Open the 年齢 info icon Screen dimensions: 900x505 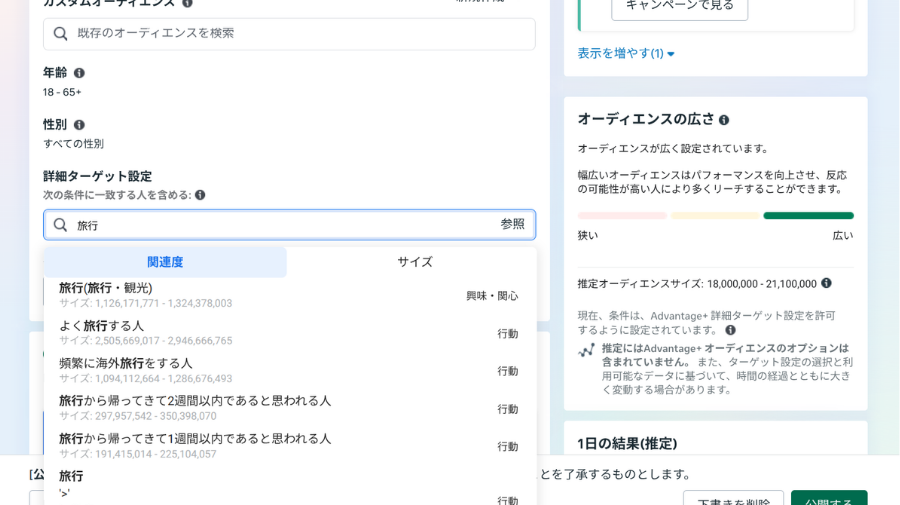coord(79,73)
